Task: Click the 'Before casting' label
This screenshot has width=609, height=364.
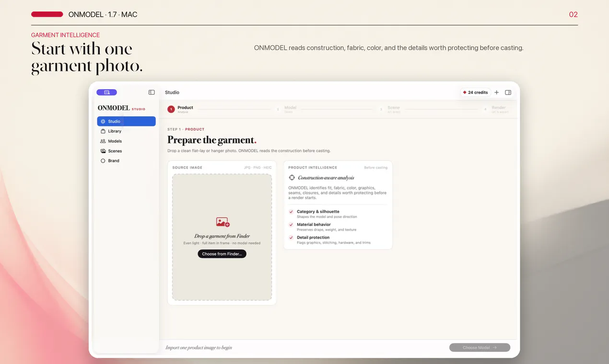Action: (x=375, y=168)
